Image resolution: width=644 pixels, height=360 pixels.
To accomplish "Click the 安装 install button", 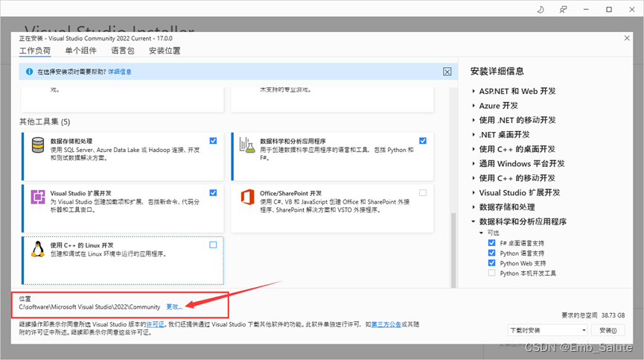I will (x=608, y=330).
